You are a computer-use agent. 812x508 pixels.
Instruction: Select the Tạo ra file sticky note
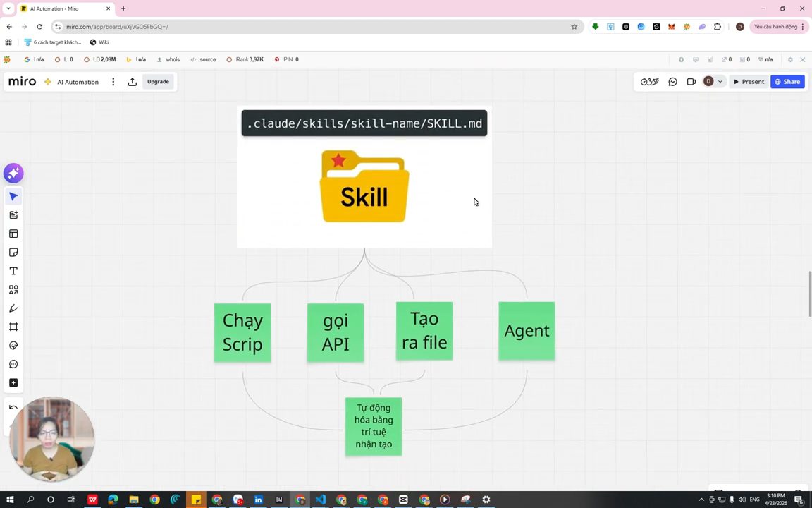424,331
